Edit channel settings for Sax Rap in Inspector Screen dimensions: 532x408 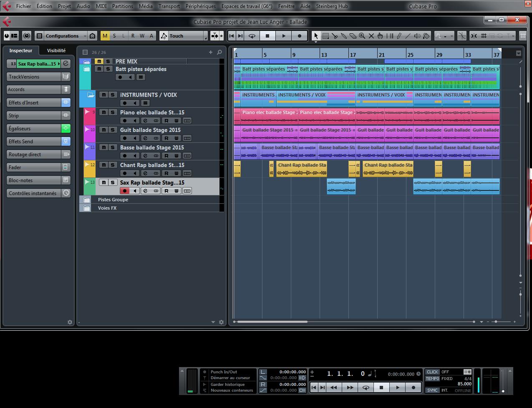point(66,64)
